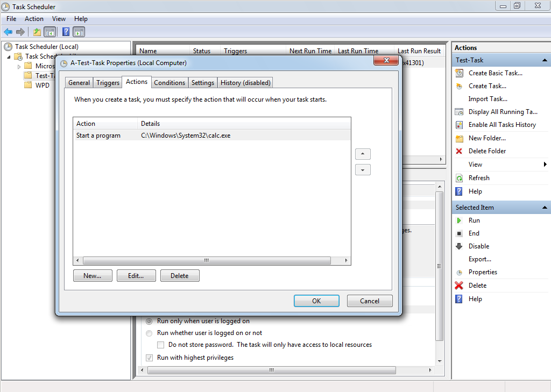Open the Action menu in menu bar
This screenshot has width=551, height=392.
(34, 19)
